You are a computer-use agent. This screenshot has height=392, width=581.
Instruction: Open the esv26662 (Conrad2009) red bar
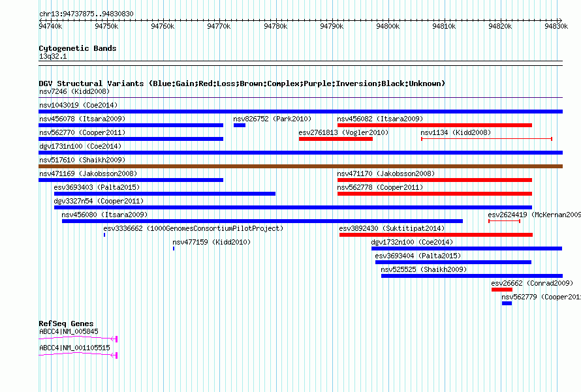pos(502,290)
